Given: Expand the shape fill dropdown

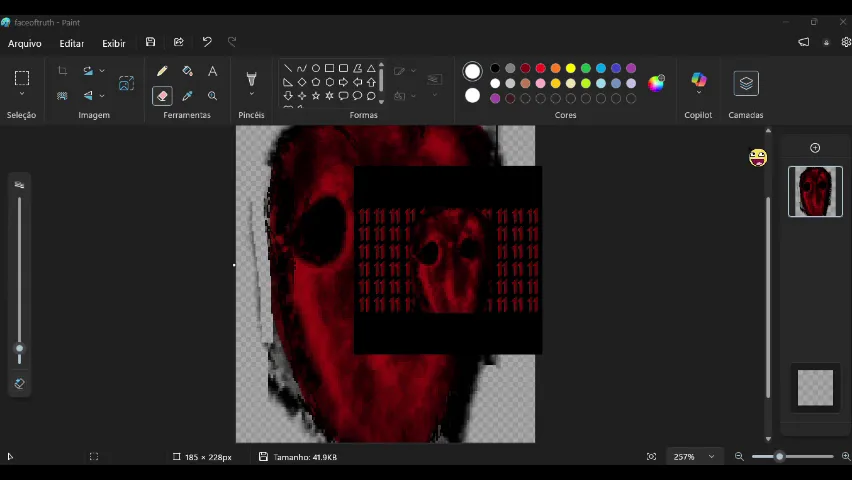Looking at the screenshot, I should point(414,96).
